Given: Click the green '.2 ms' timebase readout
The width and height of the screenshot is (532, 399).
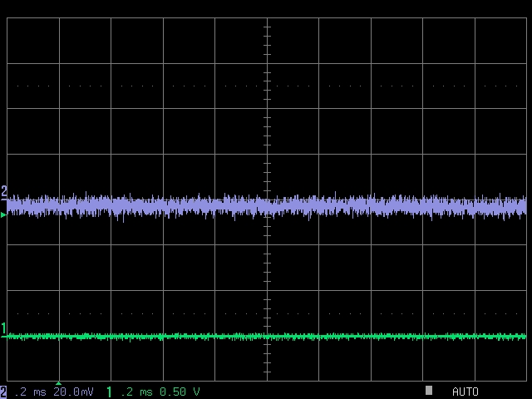Looking at the screenshot, I should (136, 392).
